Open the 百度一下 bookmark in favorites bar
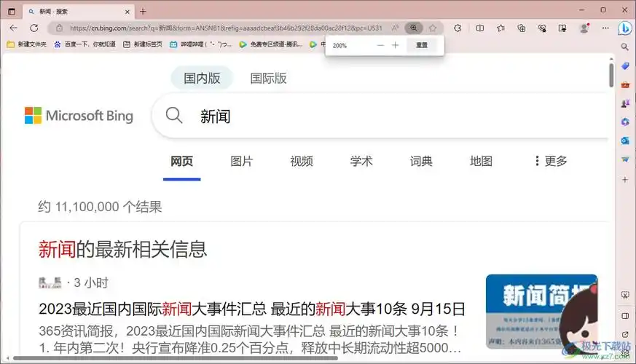 (x=85, y=44)
